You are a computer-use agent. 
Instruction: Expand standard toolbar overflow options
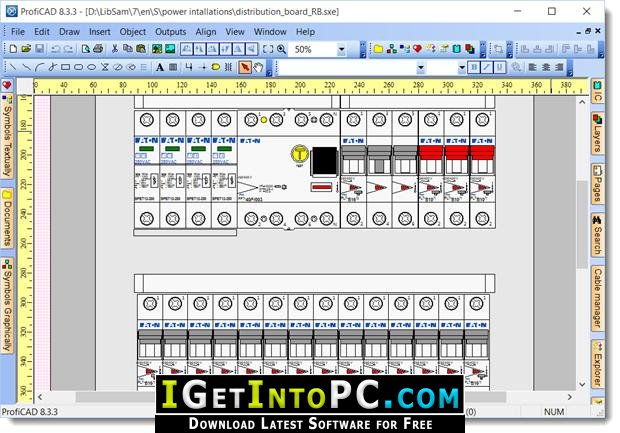363,50
